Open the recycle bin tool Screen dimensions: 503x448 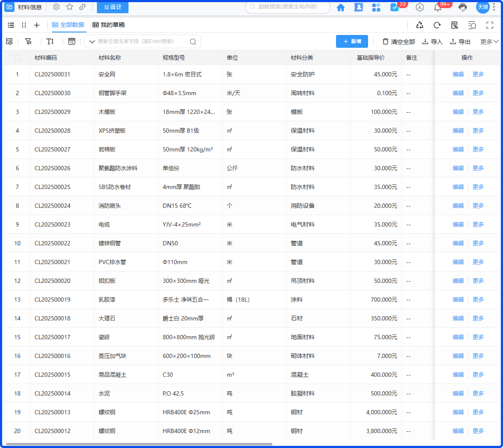pos(420,25)
